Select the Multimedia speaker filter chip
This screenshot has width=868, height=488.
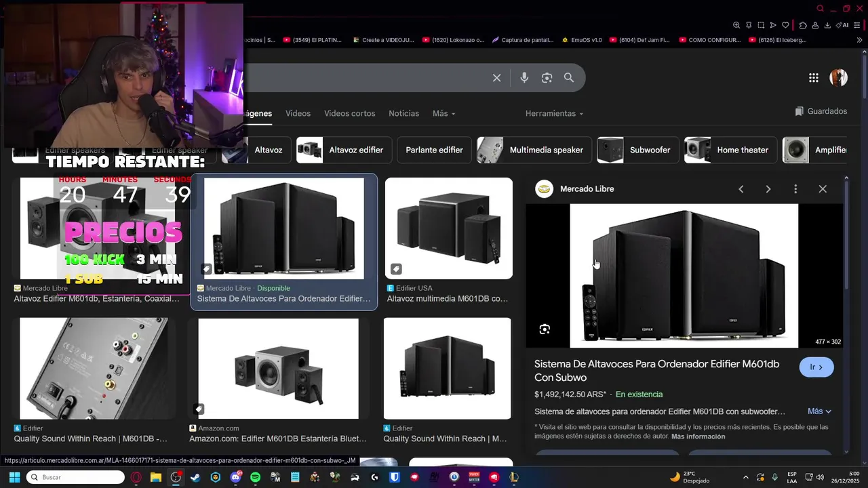534,150
